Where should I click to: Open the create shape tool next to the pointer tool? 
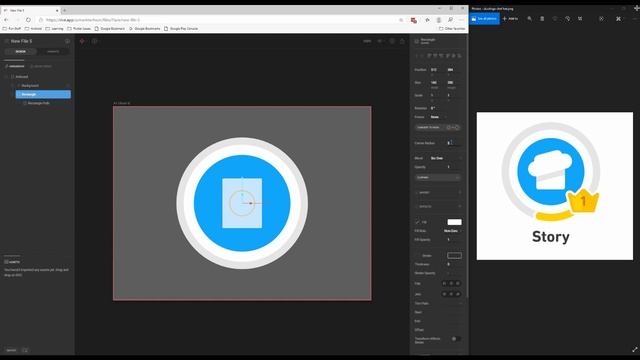94,41
